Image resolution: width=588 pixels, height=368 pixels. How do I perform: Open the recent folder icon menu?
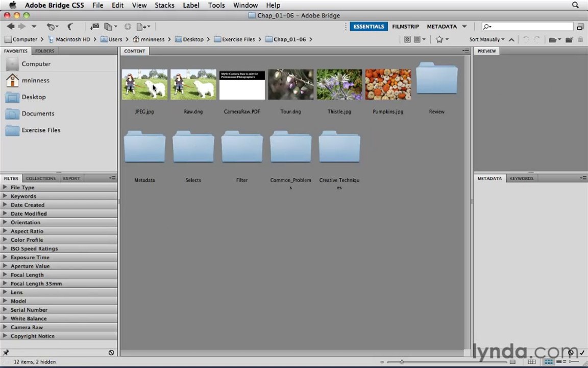[x=555, y=39]
